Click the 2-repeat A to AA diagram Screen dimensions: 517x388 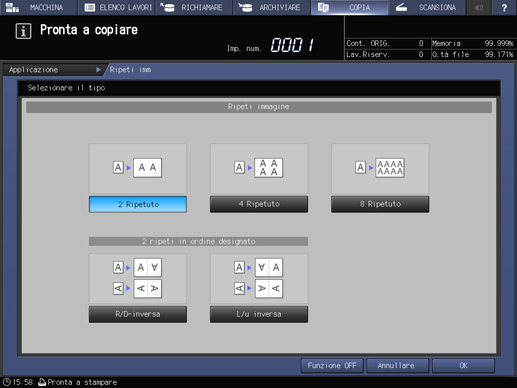pos(138,168)
